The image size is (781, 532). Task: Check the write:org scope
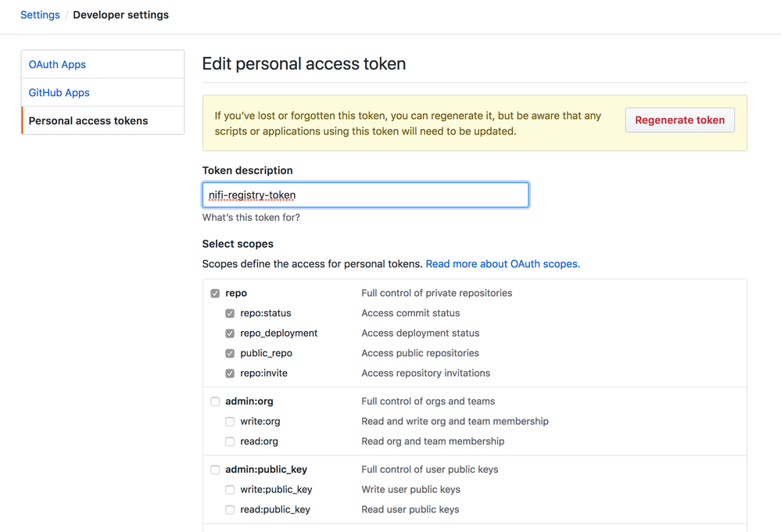coord(230,422)
